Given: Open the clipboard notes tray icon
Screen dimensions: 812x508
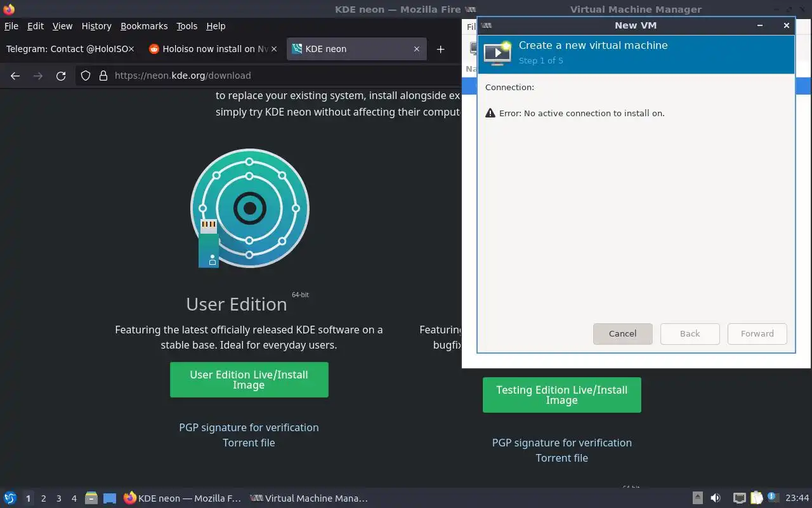Looking at the screenshot, I should tap(756, 498).
